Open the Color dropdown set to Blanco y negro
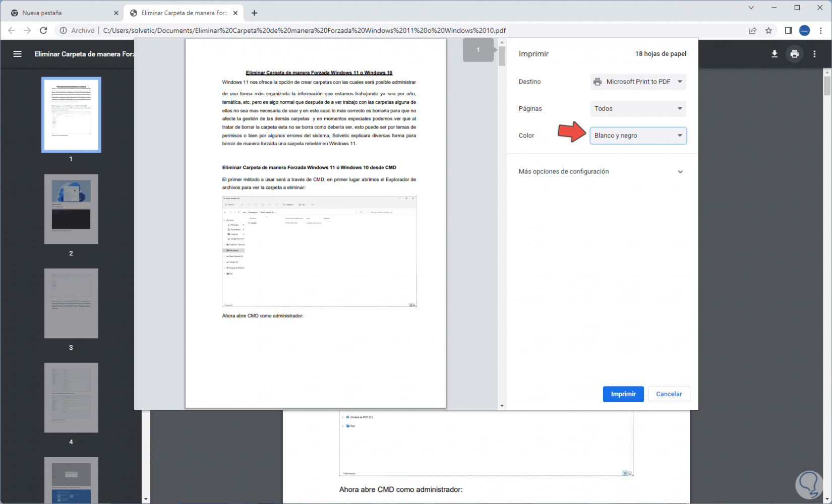832x504 pixels. [x=638, y=136]
